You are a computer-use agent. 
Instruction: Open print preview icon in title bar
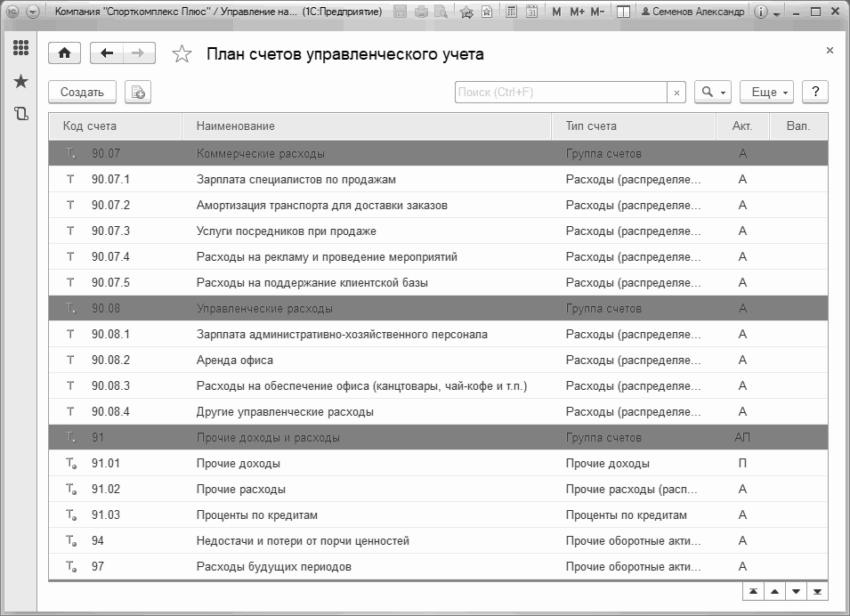(x=441, y=12)
